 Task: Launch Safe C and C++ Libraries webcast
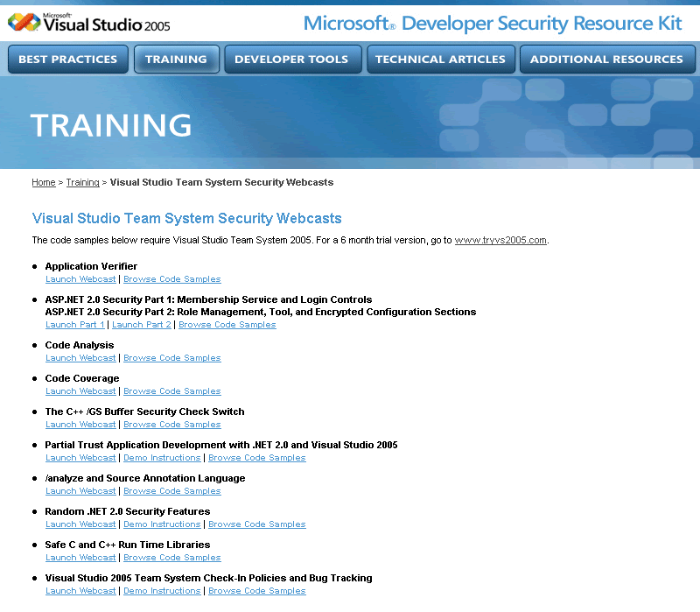[80, 558]
